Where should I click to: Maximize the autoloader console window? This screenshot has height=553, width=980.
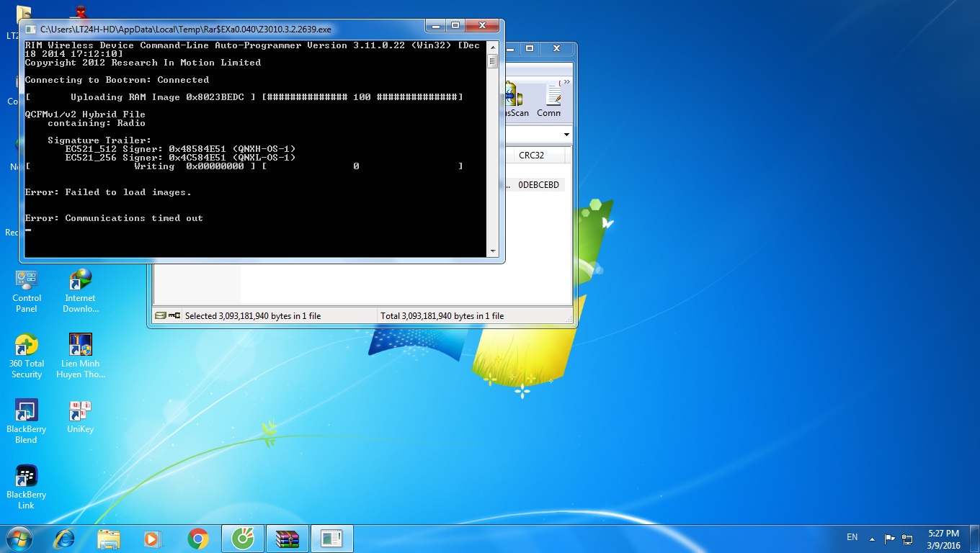(x=455, y=26)
